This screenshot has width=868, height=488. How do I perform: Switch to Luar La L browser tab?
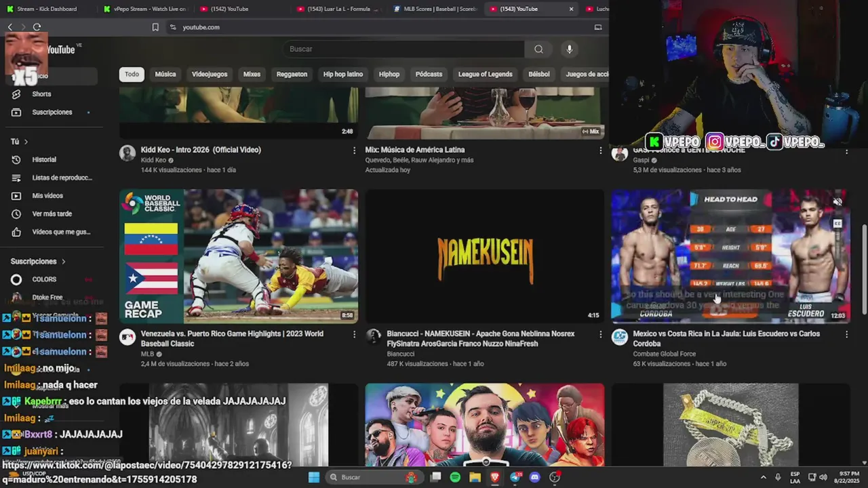(x=338, y=9)
